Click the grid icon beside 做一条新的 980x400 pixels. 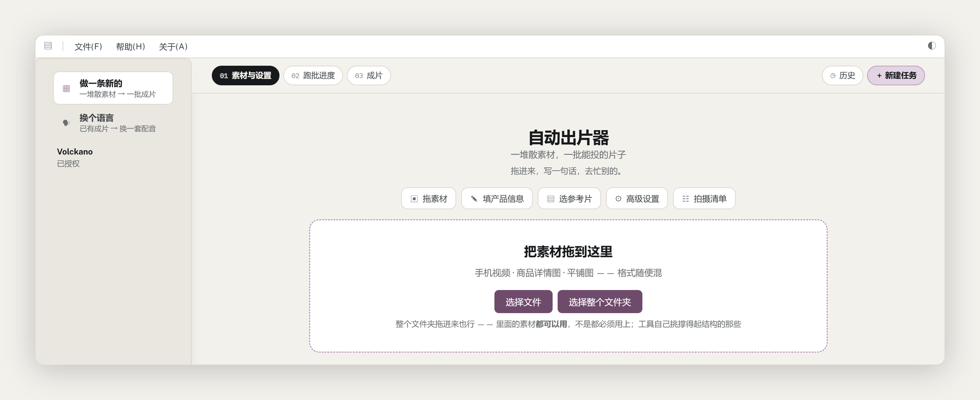(x=66, y=89)
